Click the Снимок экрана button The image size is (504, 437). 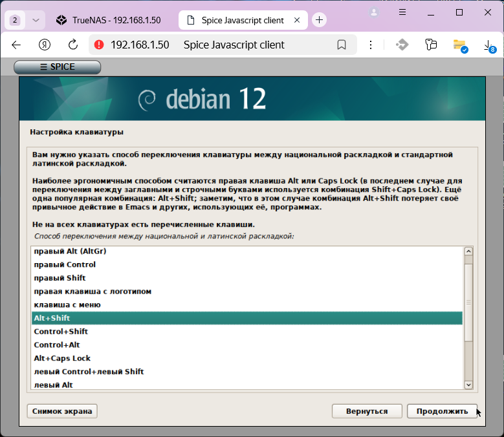pyautogui.click(x=62, y=411)
